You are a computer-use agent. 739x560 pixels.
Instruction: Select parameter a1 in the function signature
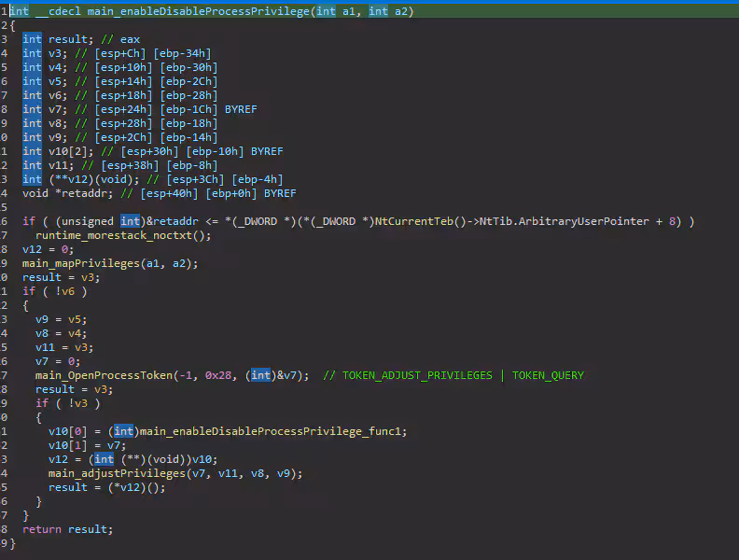[352, 11]
